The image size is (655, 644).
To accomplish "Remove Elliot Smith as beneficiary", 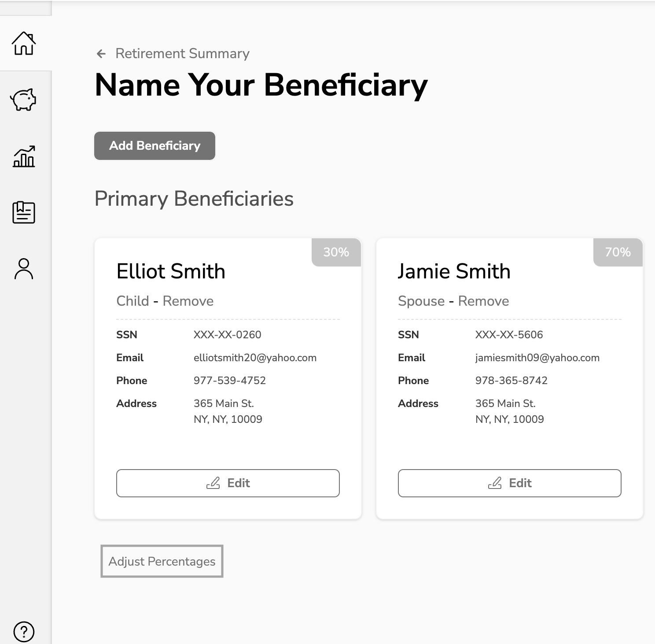I will point(188,301).
